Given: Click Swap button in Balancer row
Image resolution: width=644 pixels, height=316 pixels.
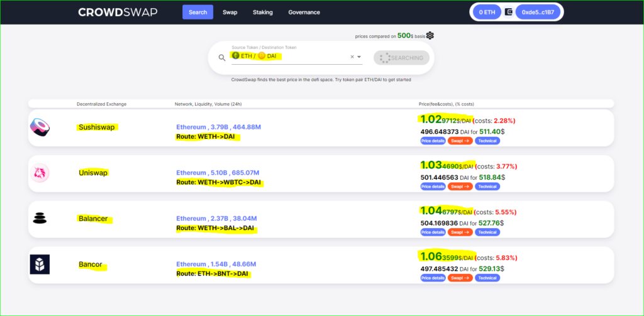Looking at the screenshot, I should pyautogui.click(x=460, y=232).
